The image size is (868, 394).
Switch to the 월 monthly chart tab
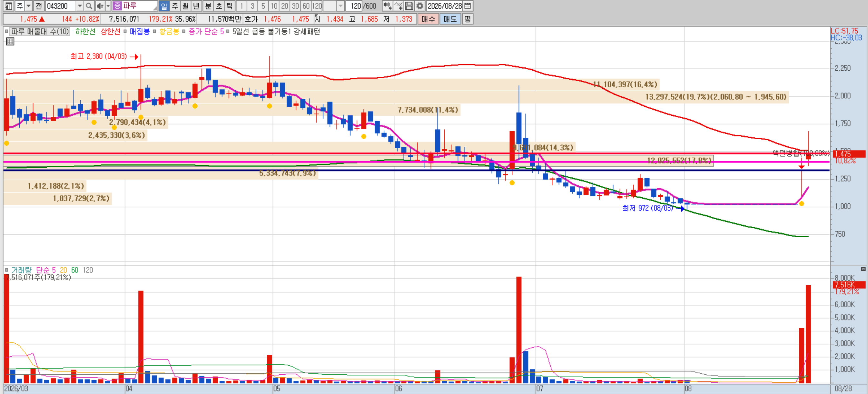click(x=186, y=6)
